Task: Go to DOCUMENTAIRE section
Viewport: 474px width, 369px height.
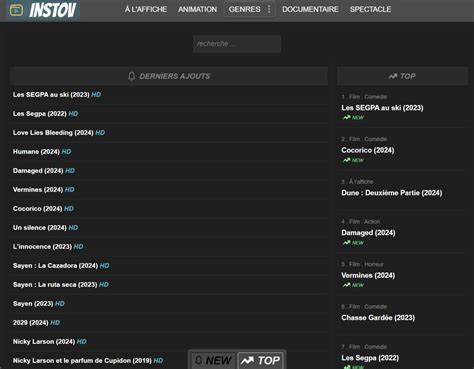Action: pos(310,9)
